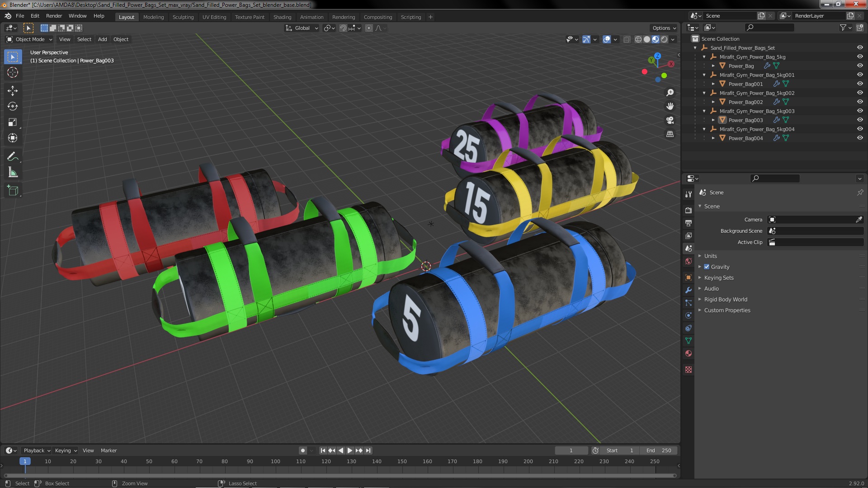Screen dimensions: 868x488
Task: Hide the Power_Bag001 object
Action: coord(860,84)
